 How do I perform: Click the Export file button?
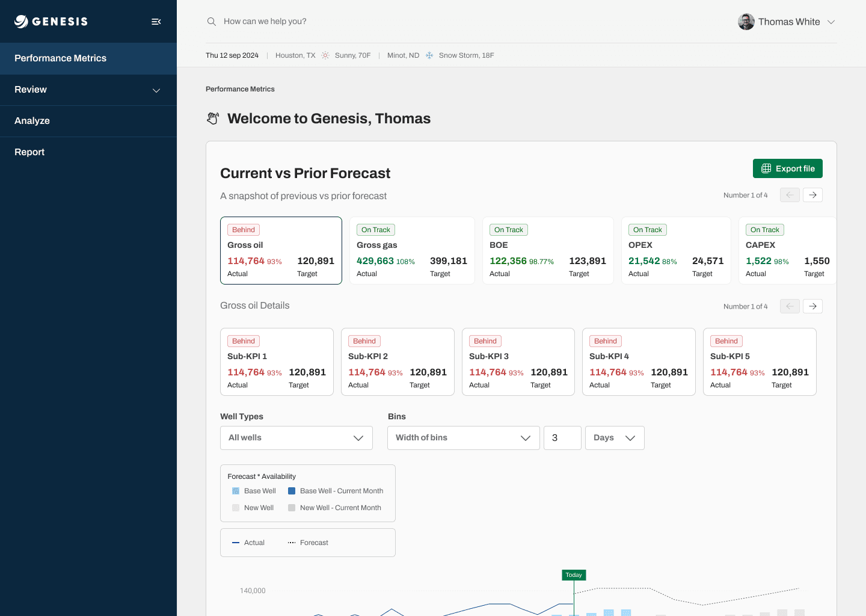[x=788, y=168]
